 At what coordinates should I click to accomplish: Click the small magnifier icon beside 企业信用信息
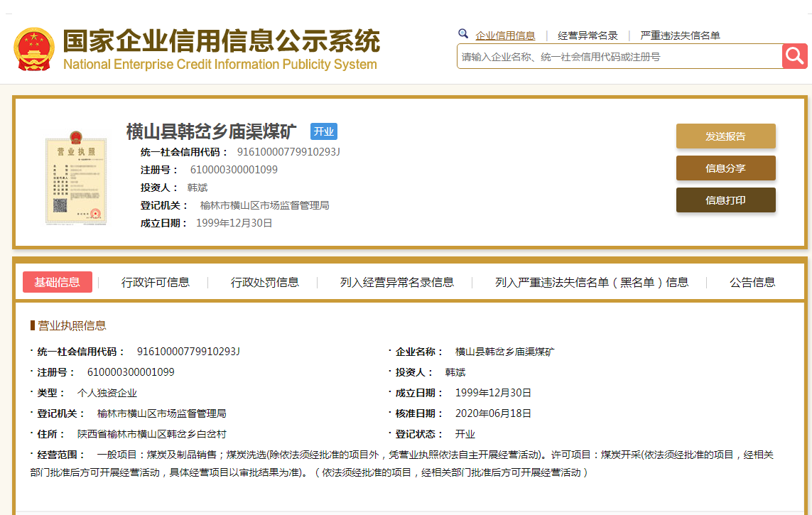click(x=463, y=34)
